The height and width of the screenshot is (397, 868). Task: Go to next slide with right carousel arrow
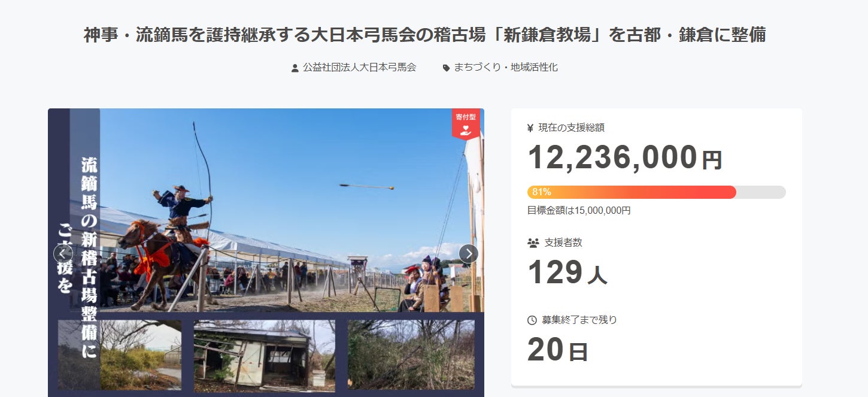[x=469, y=254]
